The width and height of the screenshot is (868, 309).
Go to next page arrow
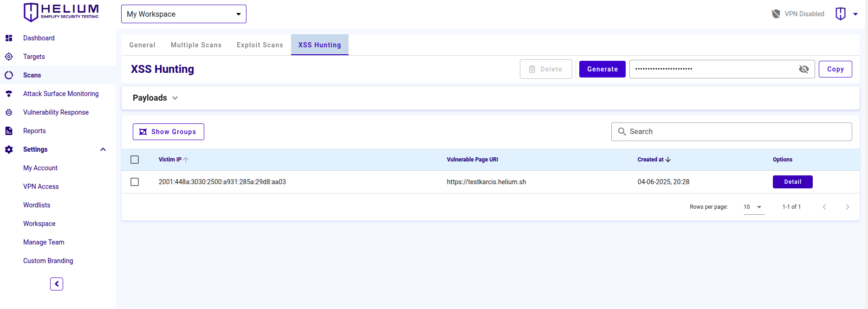[x=848, y=207]
